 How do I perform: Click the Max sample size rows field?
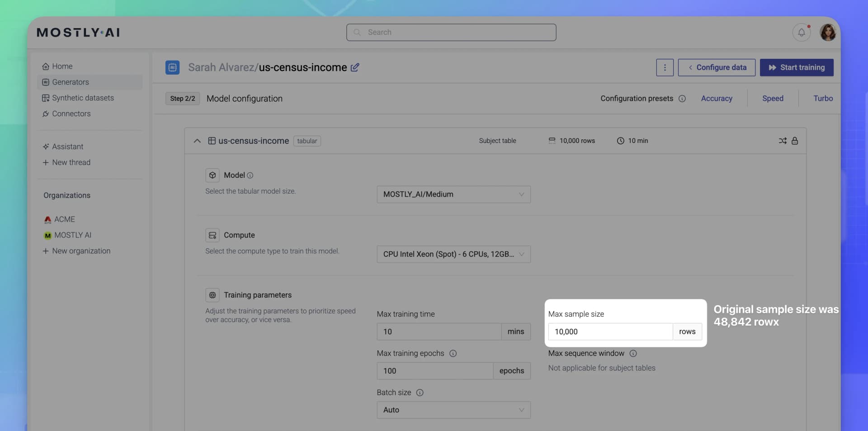610,332
